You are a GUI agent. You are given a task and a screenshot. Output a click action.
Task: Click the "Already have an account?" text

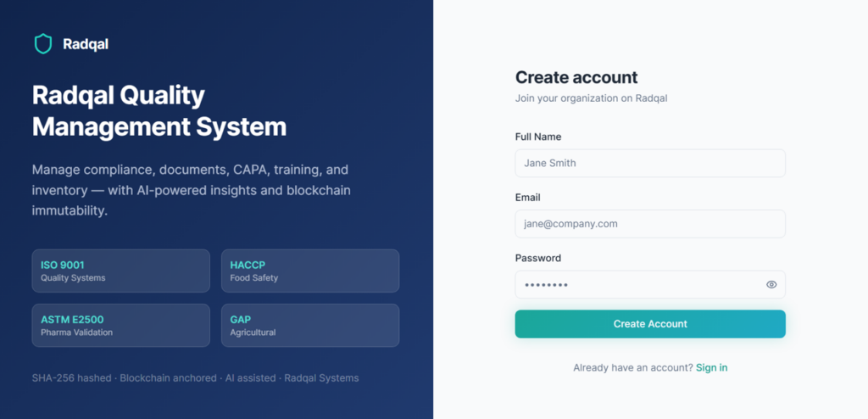click(x=632, y=367)
